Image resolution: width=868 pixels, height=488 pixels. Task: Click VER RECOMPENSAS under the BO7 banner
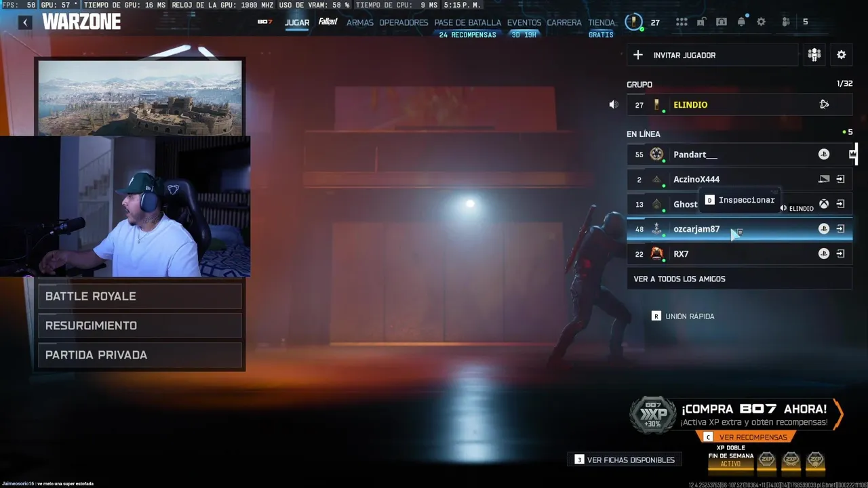point(746,437)
